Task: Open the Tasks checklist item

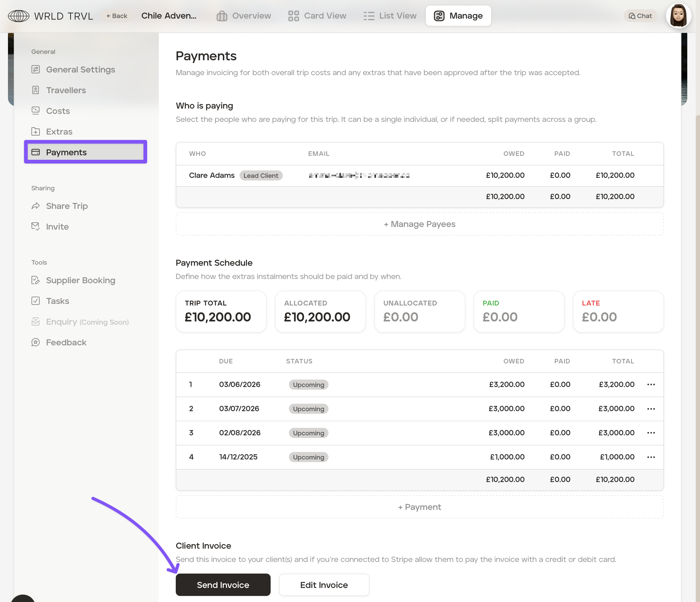Action: tap(57, 301)
